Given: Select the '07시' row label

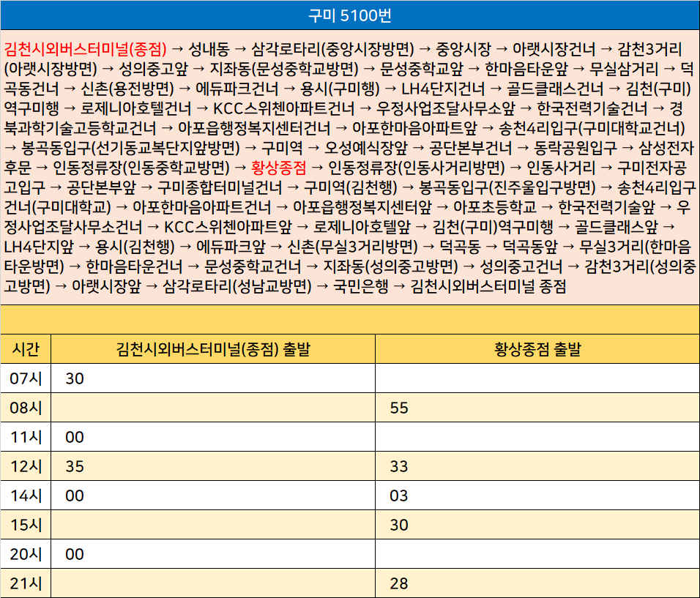Looking at the screenshot, I should [x=26, y=378].
